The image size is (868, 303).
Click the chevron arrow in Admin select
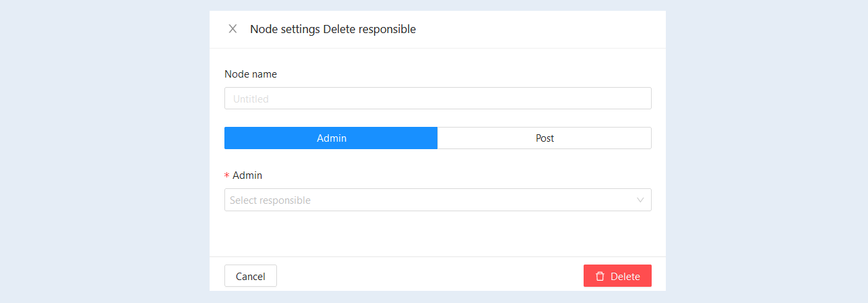640,200
